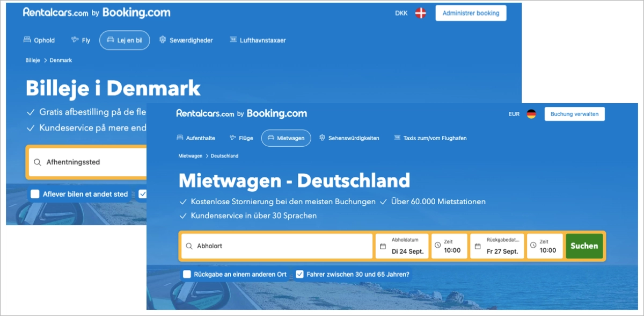Click the calendar icon beside Abholdatum
The width and height of the screenshot is (644, 316).
point(383,245)
